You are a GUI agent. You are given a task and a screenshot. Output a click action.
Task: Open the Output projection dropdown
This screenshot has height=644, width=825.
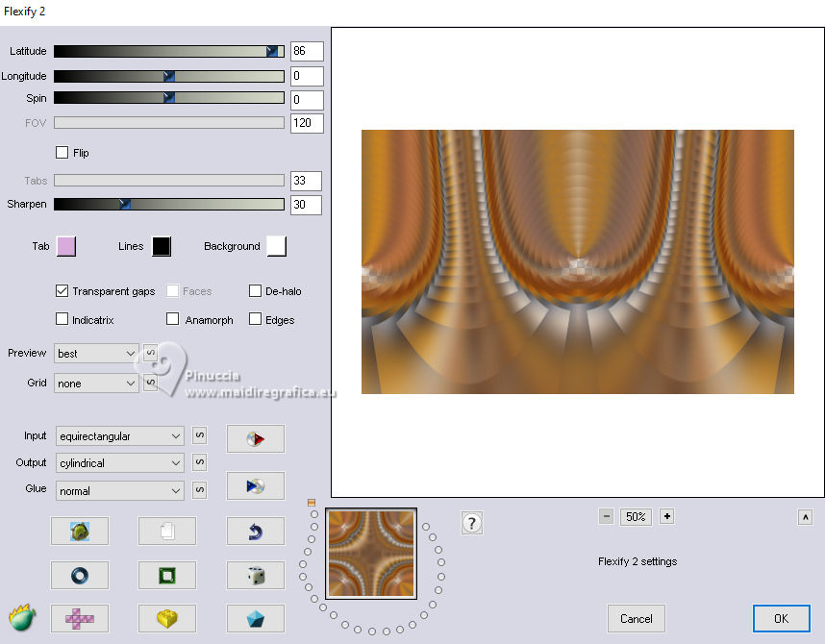120,463
